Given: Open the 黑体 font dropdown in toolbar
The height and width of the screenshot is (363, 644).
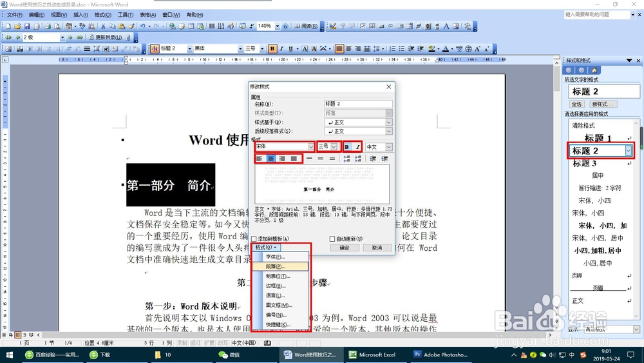Looking at the screenshot, I should coord(241,48).
